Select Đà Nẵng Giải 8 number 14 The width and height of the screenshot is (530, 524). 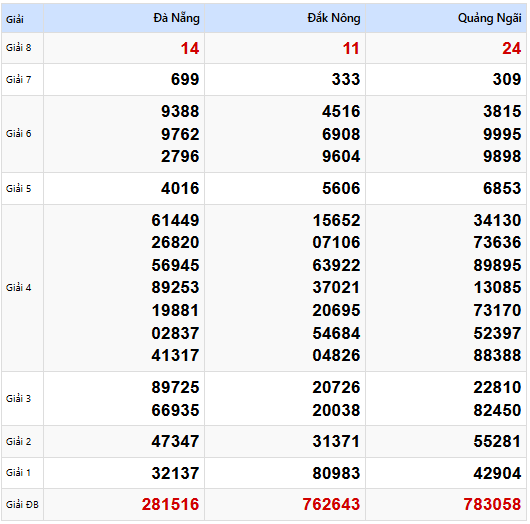coord(190,48)
